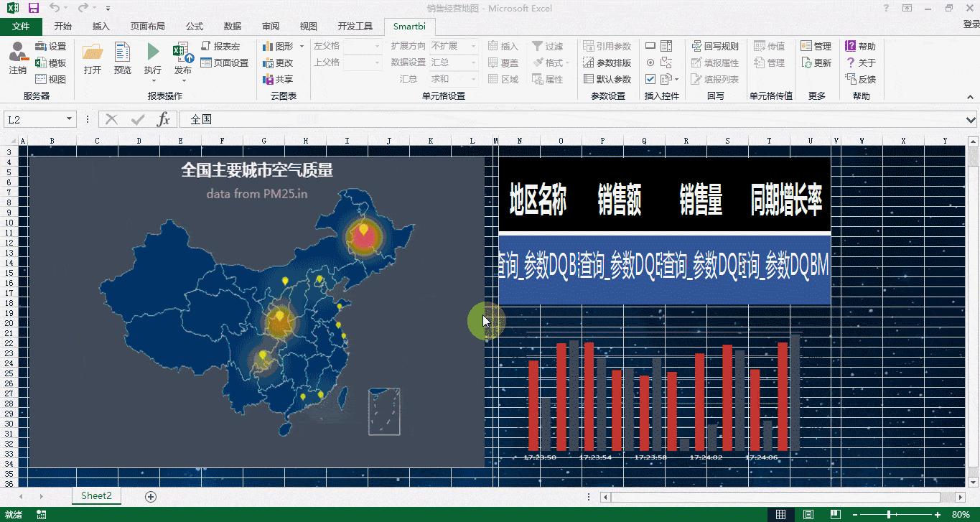The width and height of the screenshot is (980, 522).
Task: Insert a radio button control
Action: coord(650,64)
